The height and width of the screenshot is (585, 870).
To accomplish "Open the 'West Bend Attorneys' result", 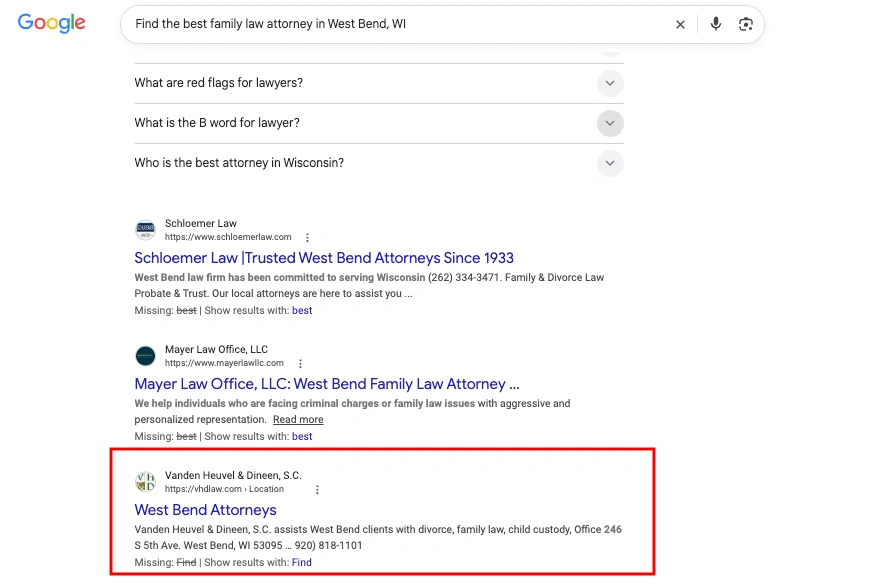I will 205,510.
